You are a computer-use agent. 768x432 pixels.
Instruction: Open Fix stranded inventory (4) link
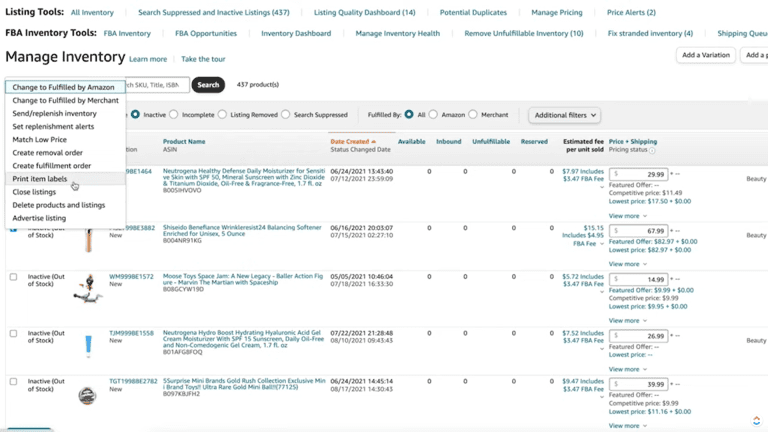650,33
